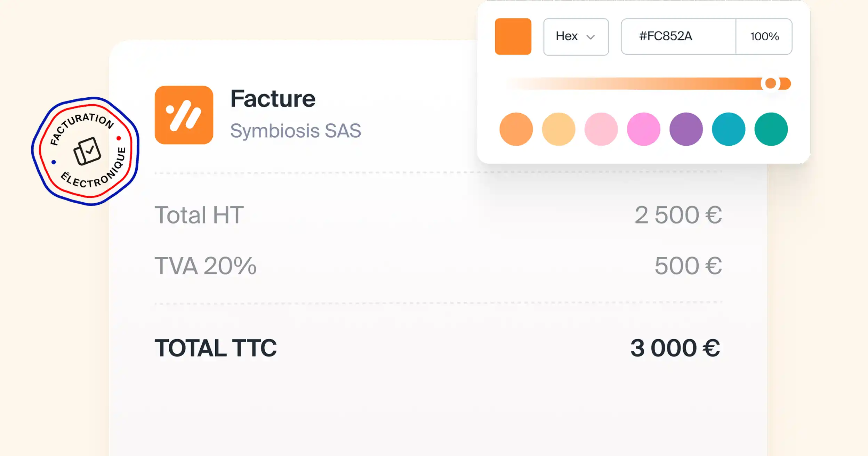This screenshot has width=868, height=456.
Task: Click the chevron arrow next to Hex
Action: coord(590,37)
